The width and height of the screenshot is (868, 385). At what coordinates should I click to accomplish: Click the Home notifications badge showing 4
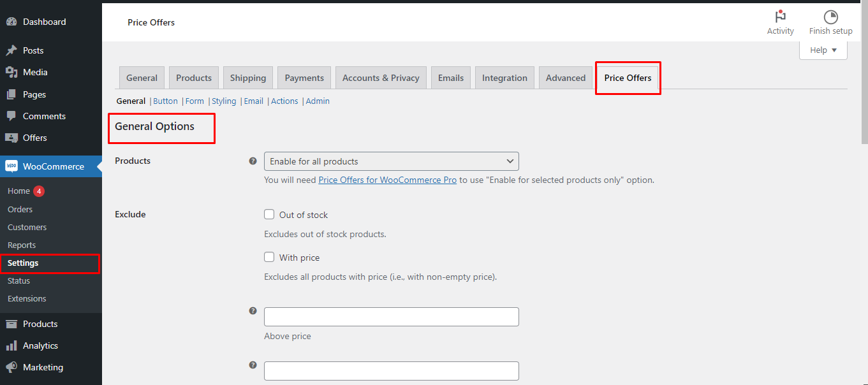[39, 191]
